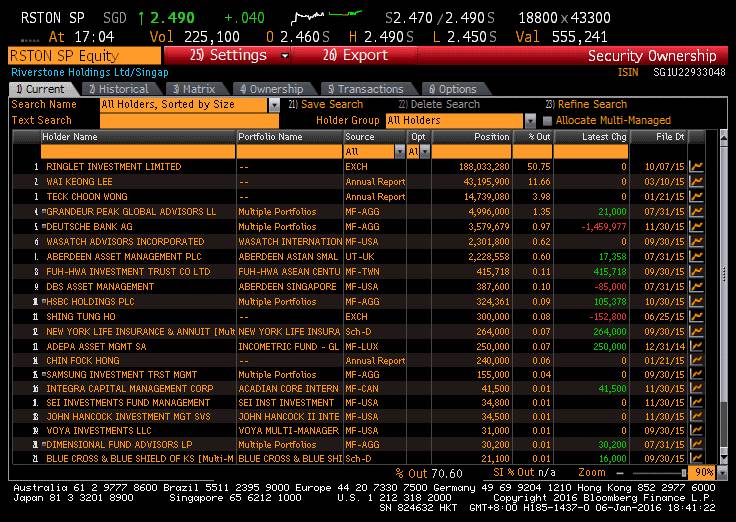This screenshot has height=522, width=736.
Task: Open chart icon for Wasatch Advisors row
Action: 696,242
